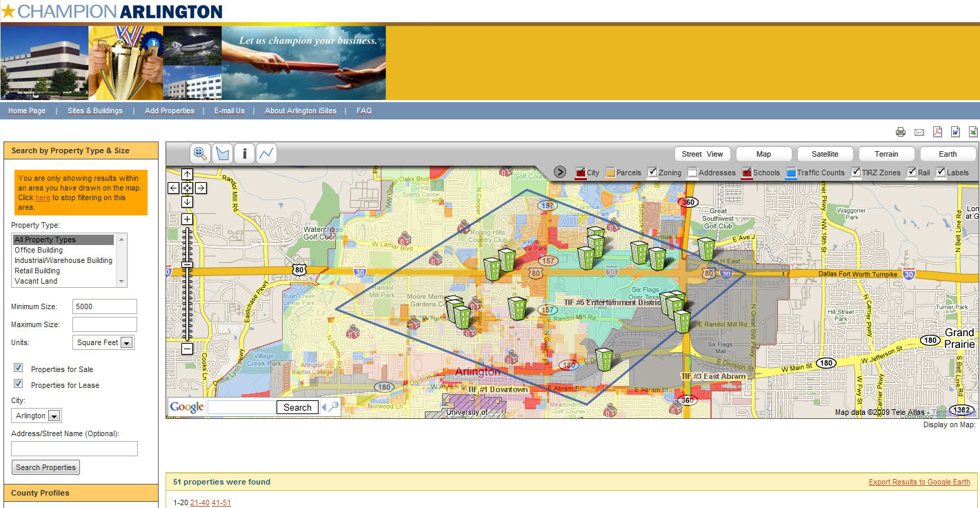The height and width of the screenshot is (508, 980).
Task: Select Industrial/Warehouse Building property type
Action: pos(63,261)
